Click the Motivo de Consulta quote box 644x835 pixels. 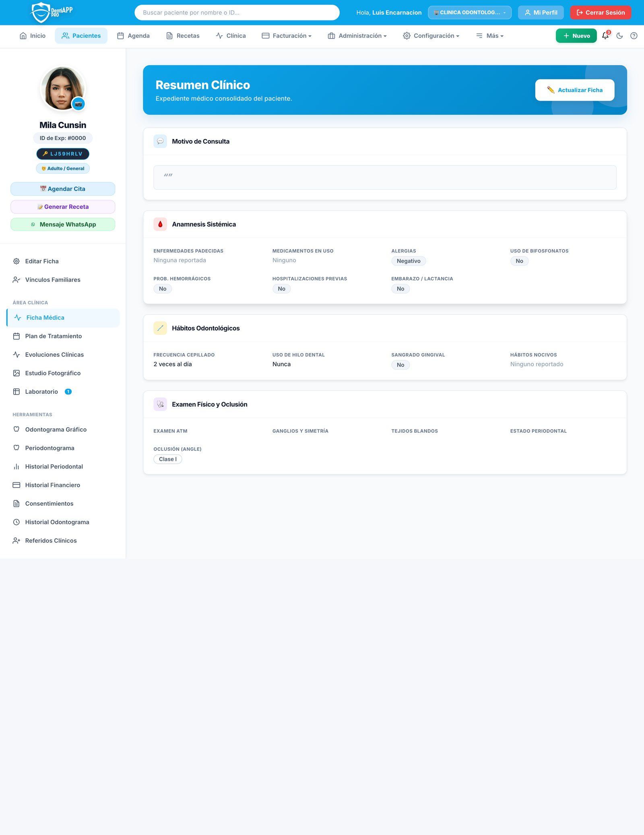pos(385,178)
